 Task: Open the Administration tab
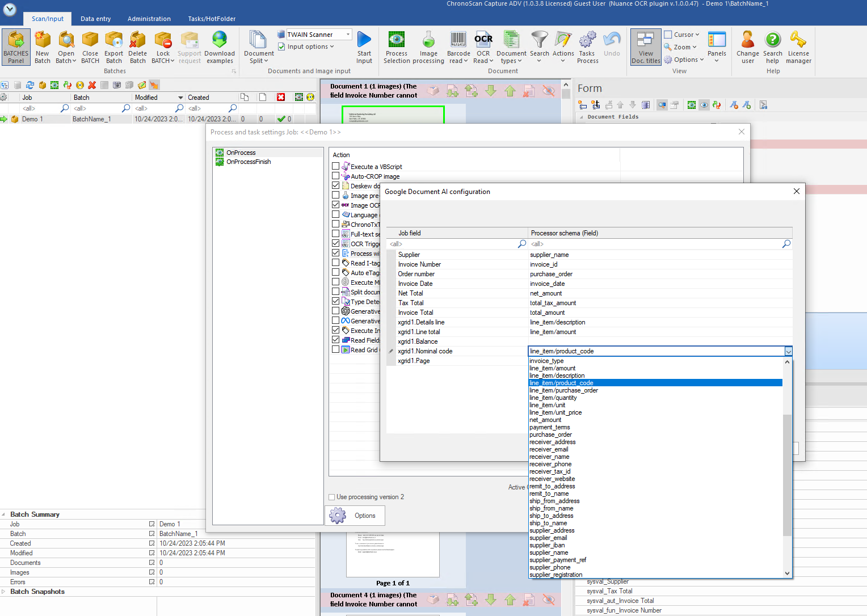149,19
